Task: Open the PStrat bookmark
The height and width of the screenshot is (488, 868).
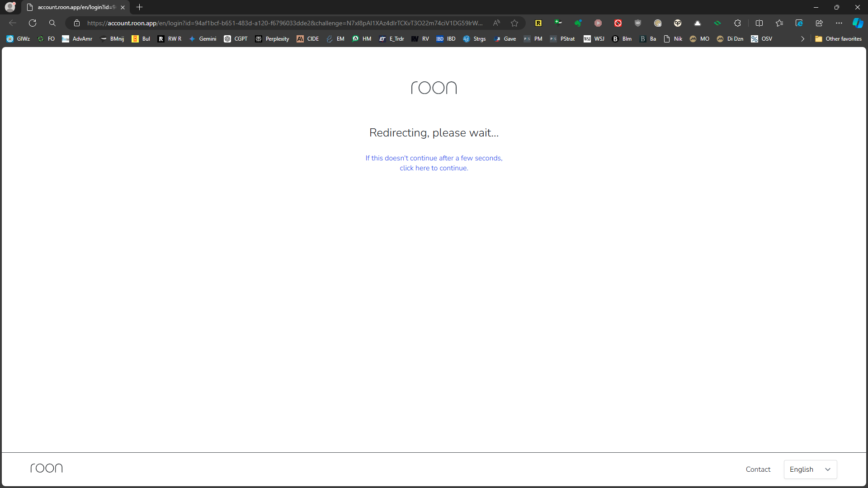Action: [x=563, y=39]
